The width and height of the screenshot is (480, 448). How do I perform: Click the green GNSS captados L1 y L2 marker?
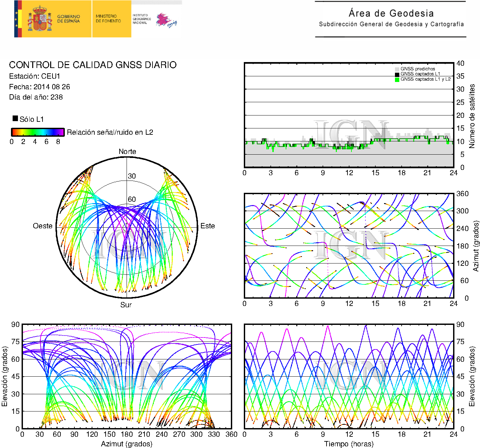(x=397, y=79)
